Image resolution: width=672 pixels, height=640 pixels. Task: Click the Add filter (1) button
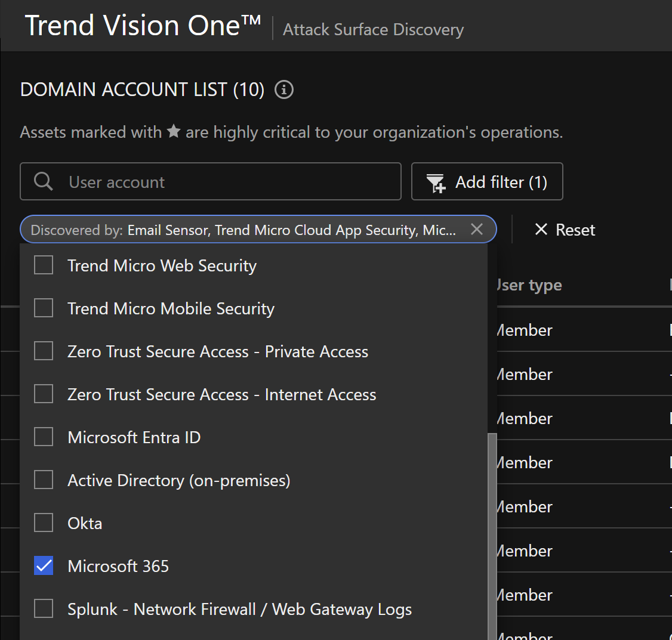click(x=487, y=182)
